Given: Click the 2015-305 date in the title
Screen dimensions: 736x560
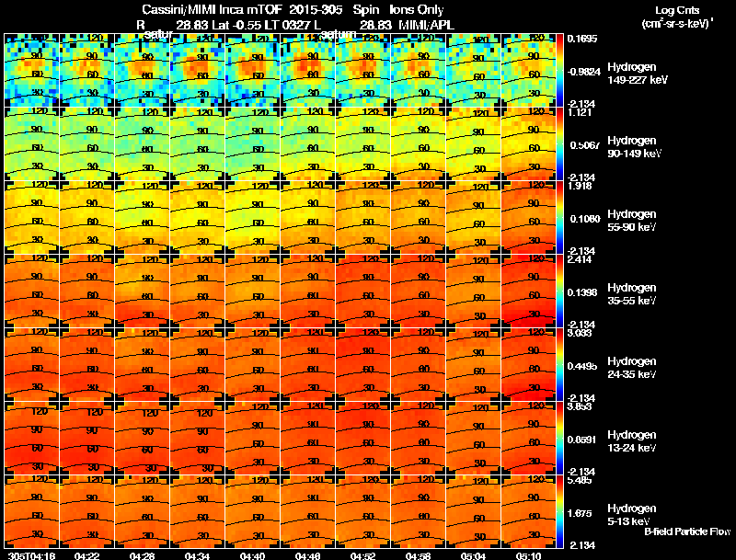Looking at the screenshot, I should (x=316, y=10).
